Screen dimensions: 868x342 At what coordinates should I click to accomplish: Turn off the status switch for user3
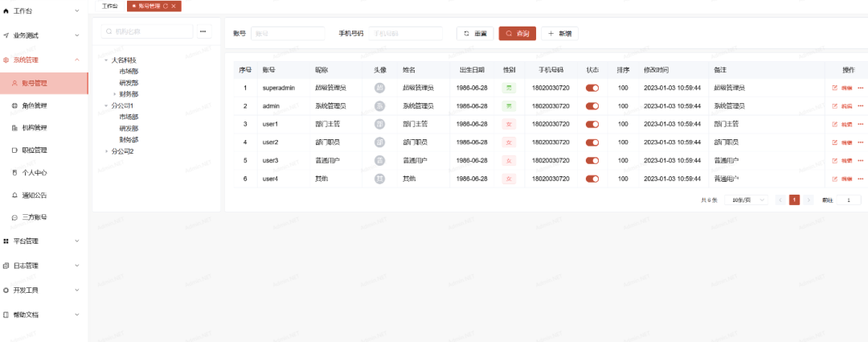(592, 161)
